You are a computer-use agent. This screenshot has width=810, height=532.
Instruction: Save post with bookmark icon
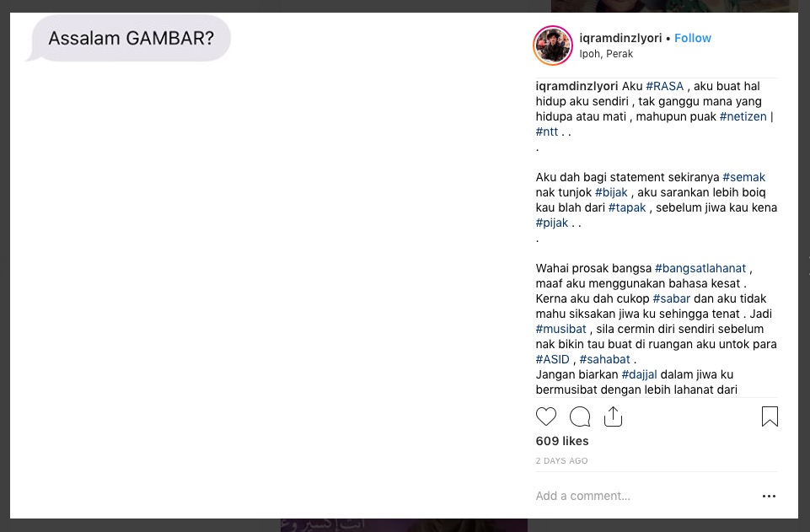(x=770, y=416)
